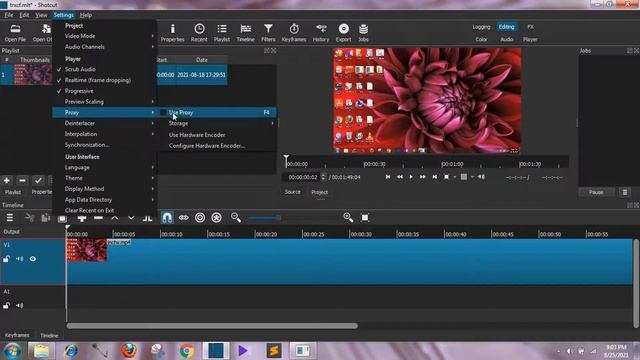
Task: Expand the Storage submenu
Action: tap(217, 123)
